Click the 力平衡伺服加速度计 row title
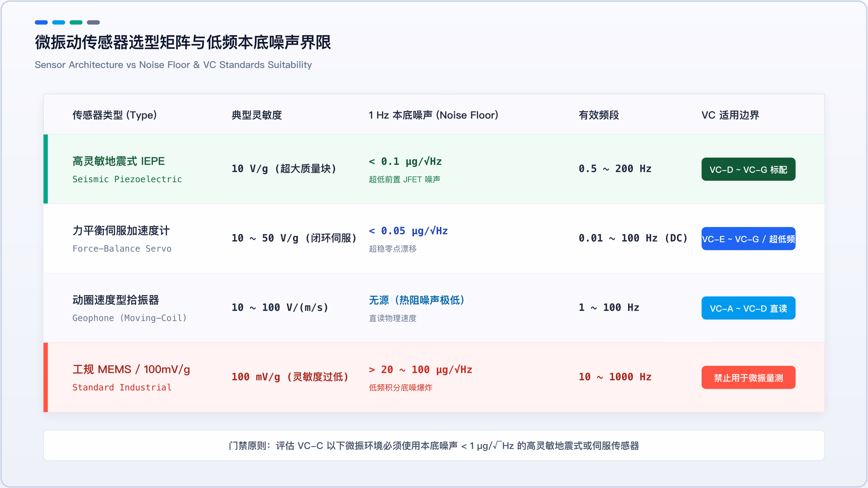This screenshot has width=868, height=488. pyautogui.click(x=121, y=230)
